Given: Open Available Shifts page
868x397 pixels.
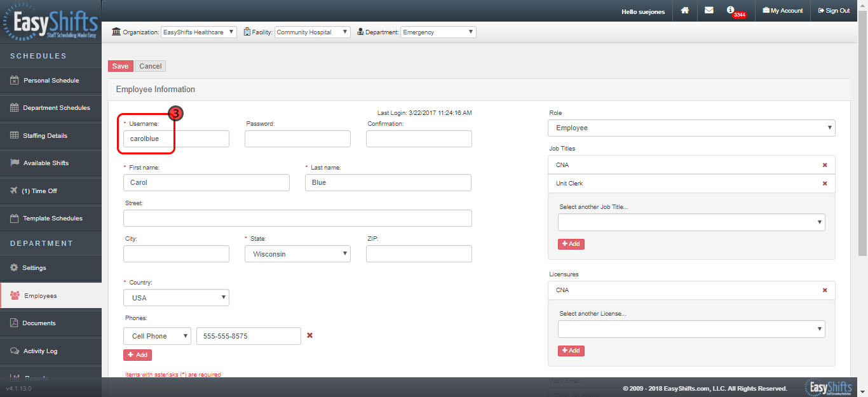Looking at the screenshot, I should click(x=51, y=163).
